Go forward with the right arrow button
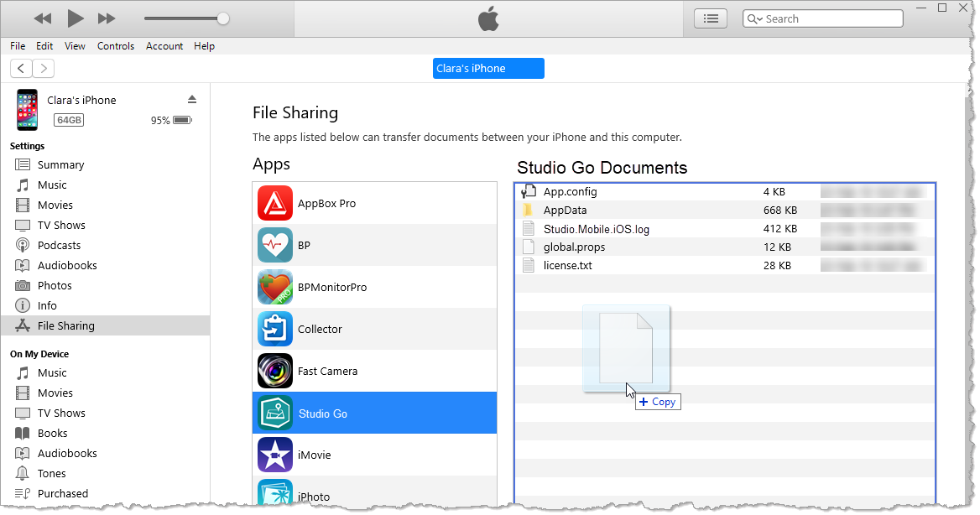This screenshot has height=515, width=980. click(x=43, y=68)
